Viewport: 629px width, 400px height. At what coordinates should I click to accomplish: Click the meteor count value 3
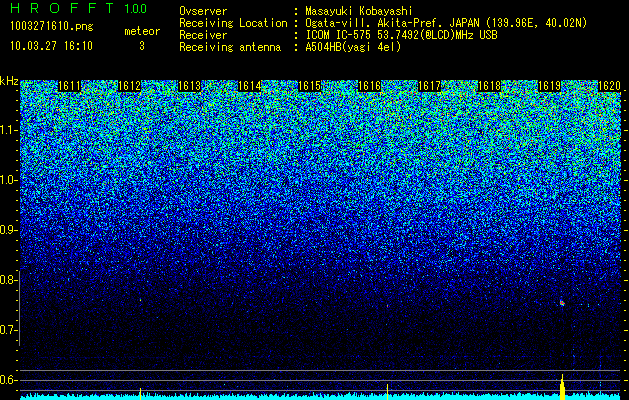(142, 46)
